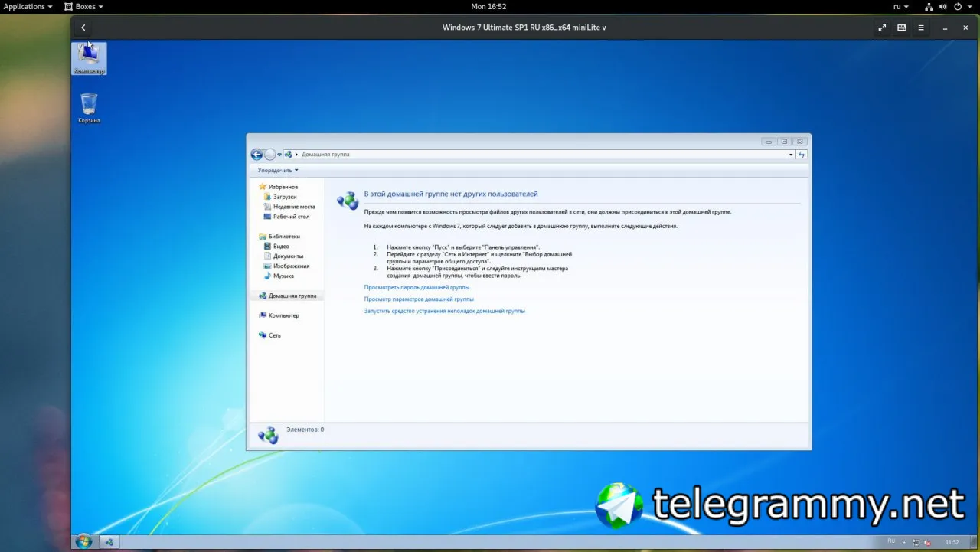
Task: Click the Компьютер icon in sidebar
Action: [x=263, y=315]
